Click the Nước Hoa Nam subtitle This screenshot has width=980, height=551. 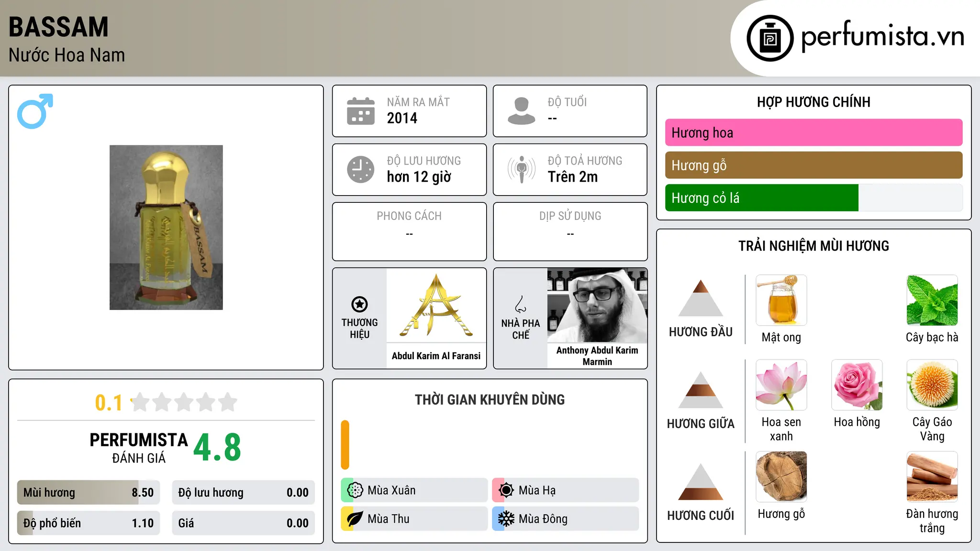click(x=67, y=55)
